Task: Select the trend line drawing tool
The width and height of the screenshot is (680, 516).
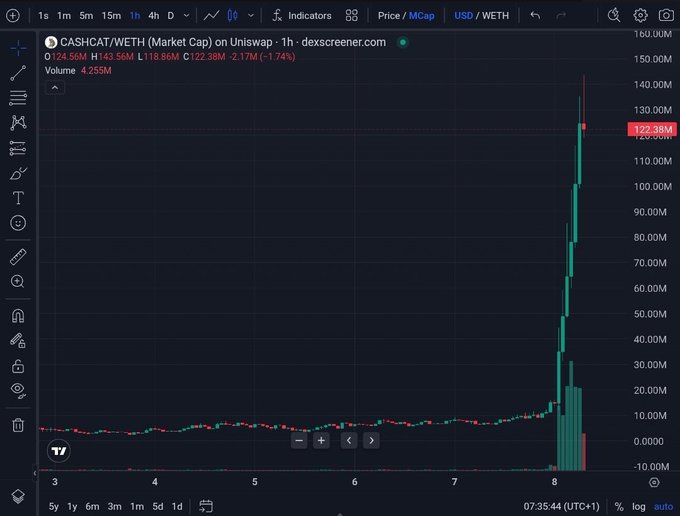Action: coord(18,73)
